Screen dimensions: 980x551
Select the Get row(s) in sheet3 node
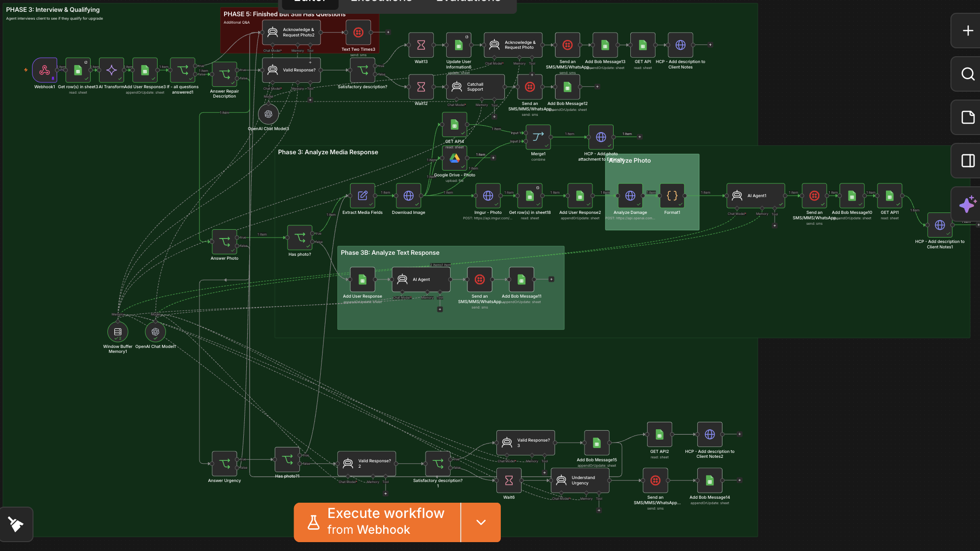pos(78,70)
